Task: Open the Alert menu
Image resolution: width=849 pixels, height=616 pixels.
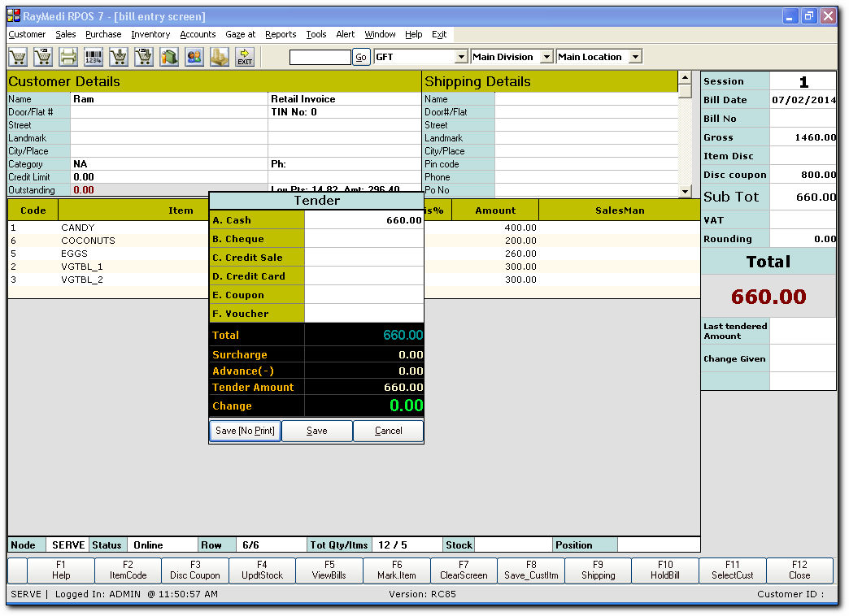Action: click(346, 34)
